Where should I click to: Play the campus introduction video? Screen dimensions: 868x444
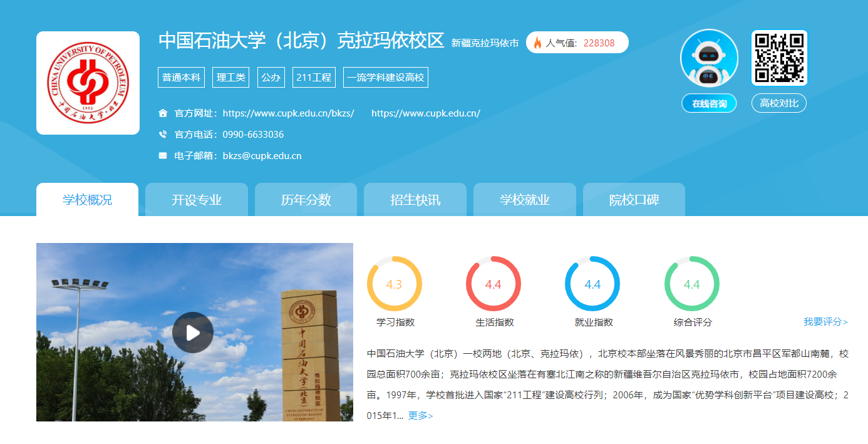click(193, 333)
